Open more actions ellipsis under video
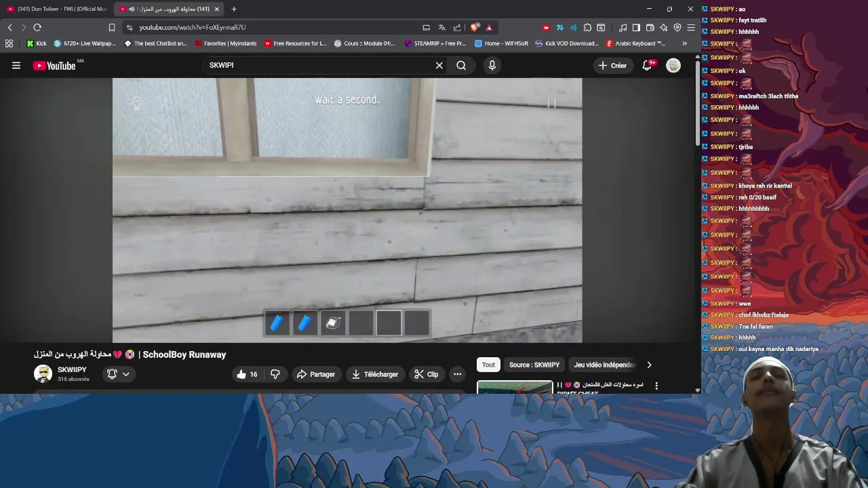 (x=457, y=374)
